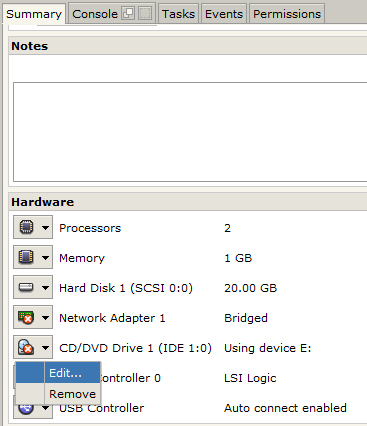Open console in new window icon
The image size is (367, 426).
coord(128,13)
